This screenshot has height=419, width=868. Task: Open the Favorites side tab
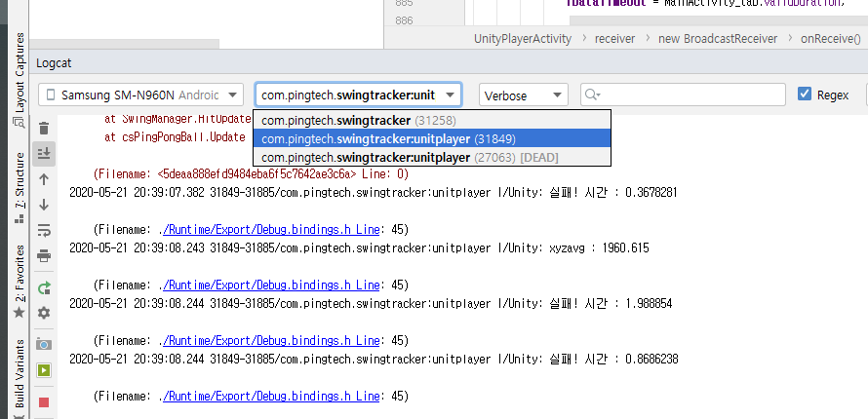click(20, 282)
